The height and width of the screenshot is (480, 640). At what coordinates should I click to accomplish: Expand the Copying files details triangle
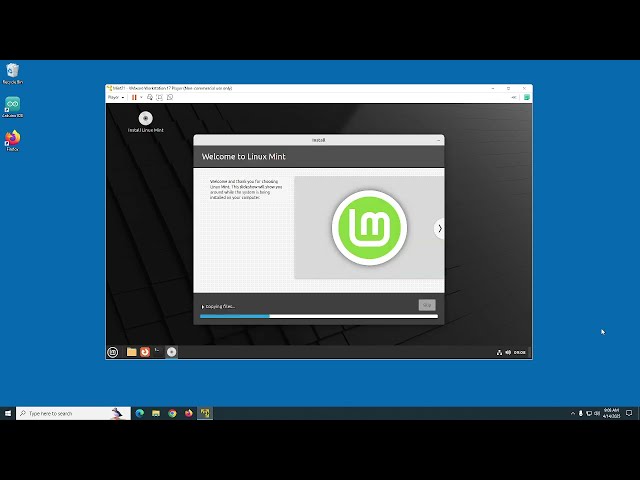tap(203, 307)
